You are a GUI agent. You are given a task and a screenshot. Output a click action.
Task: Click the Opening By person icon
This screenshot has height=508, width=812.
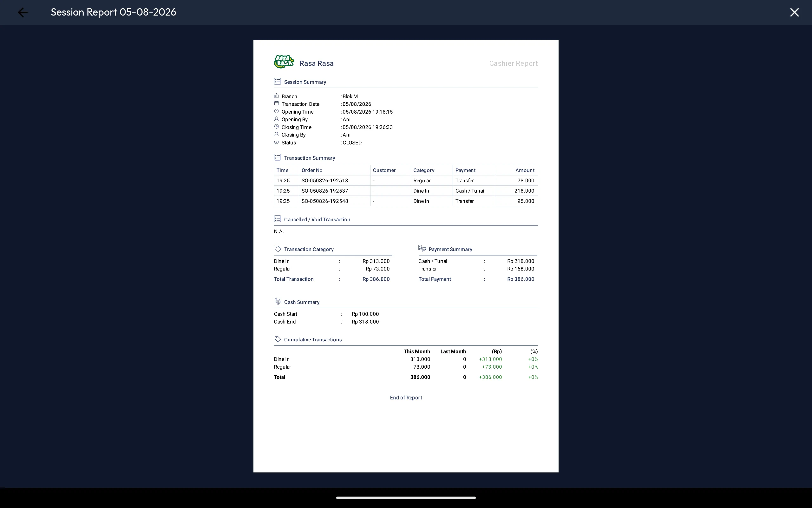[x=277, y=119]
